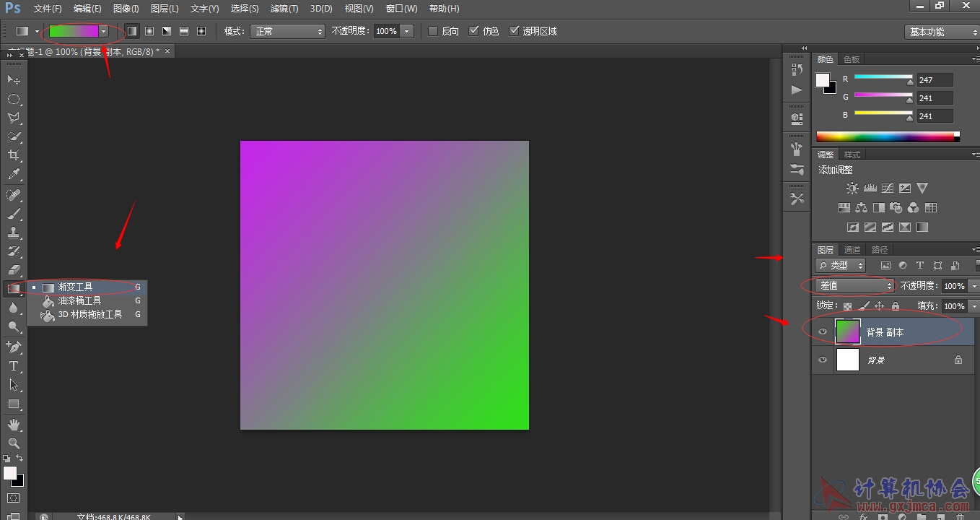Open the Actions panel play icon
This screenshot has width=980, height=520.
tap(797, 90)
